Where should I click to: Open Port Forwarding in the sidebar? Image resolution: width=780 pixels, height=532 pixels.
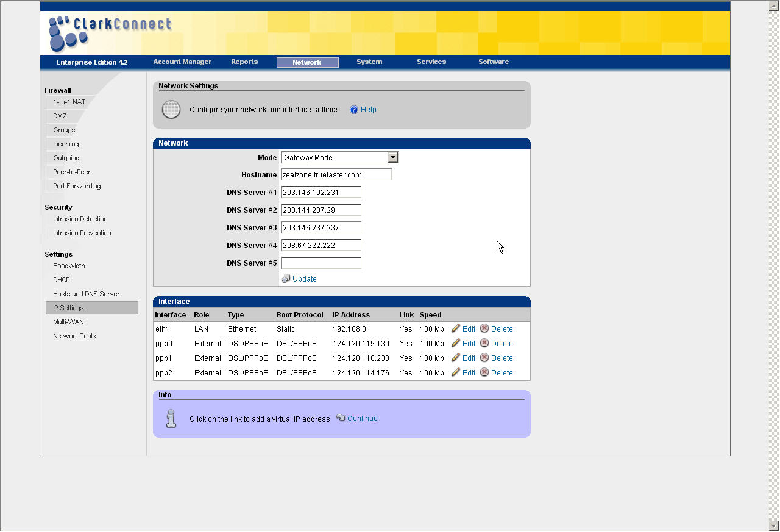tap(77, 186)
